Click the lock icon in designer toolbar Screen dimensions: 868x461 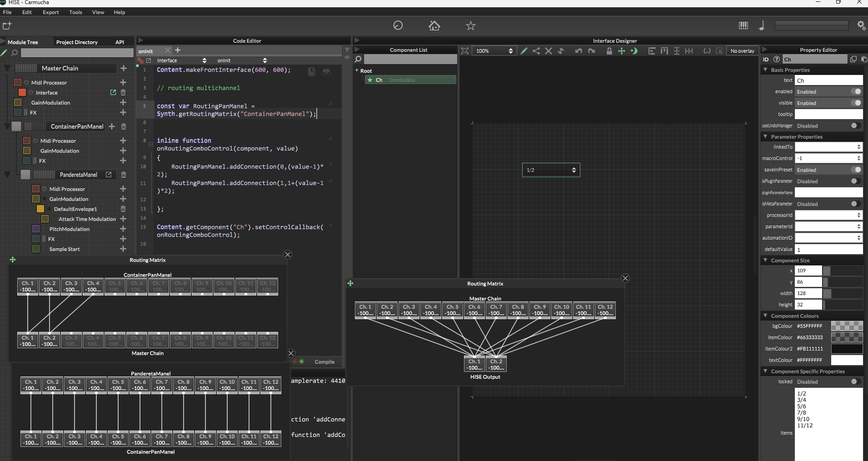(x=609, y=51)
